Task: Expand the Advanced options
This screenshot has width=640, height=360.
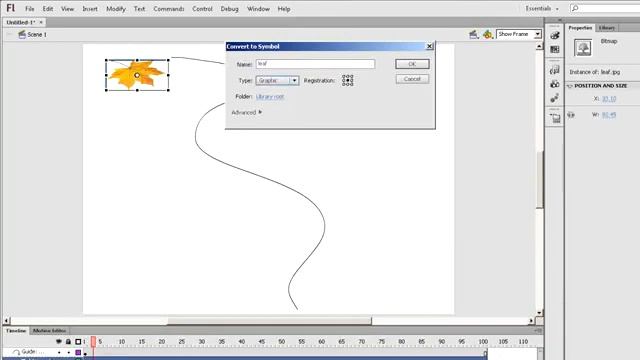Action: point(247,112)
